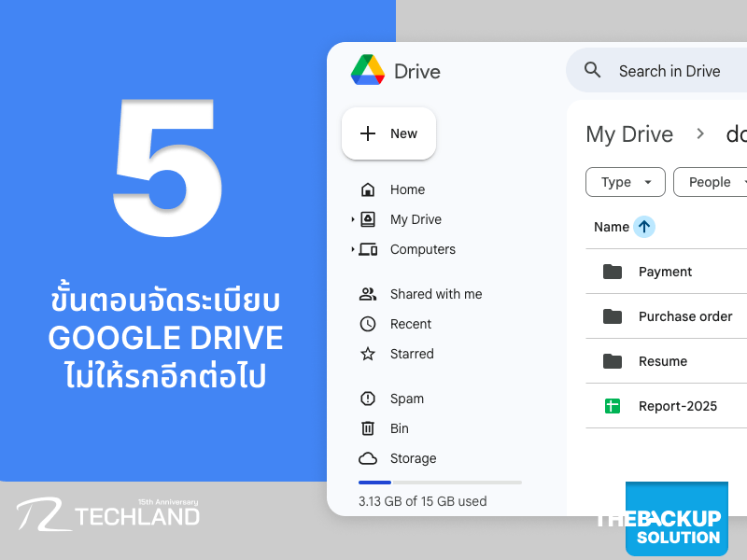This screenshot has height=560, width=747.
Task: Click My Drive breadcrumb link
Action: (x=628, y=134)
